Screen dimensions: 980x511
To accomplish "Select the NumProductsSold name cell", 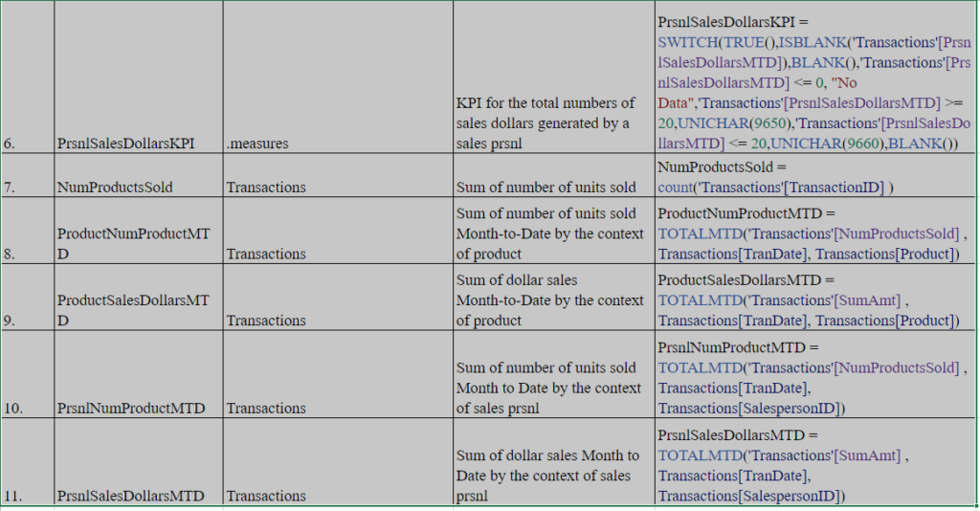I will 138,175.
